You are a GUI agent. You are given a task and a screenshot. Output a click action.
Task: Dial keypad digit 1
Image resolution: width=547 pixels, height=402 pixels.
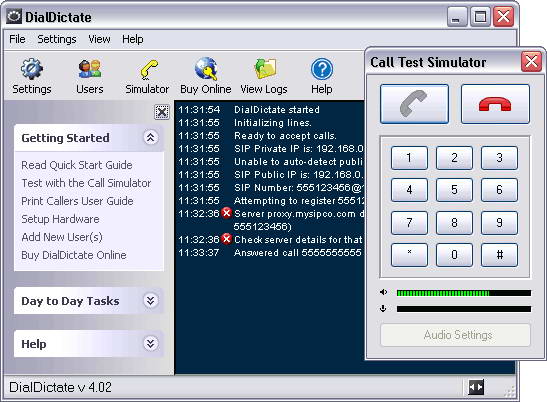(409, 158)
